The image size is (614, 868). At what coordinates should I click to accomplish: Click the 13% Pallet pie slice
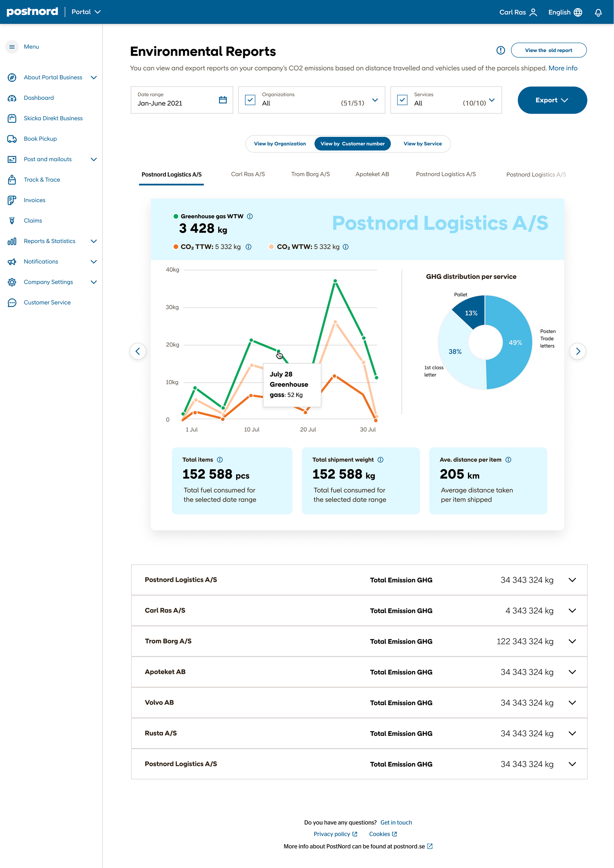click(471, 313)
